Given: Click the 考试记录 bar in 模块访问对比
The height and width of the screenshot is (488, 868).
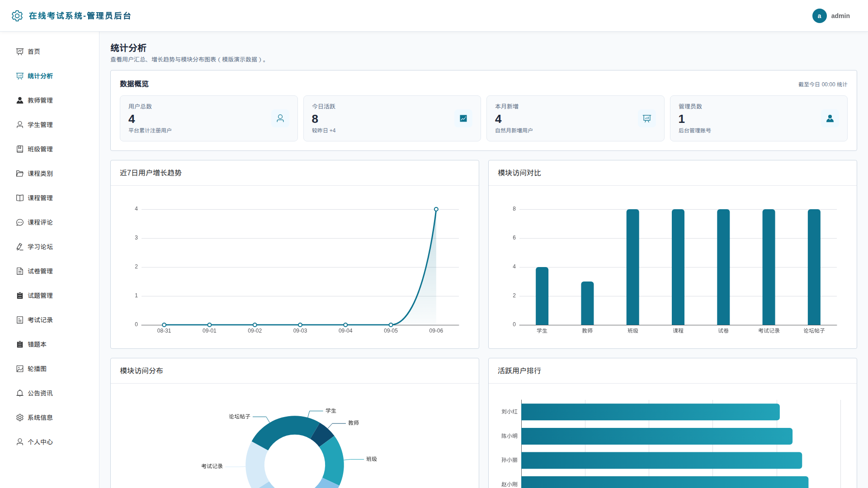Looking at the screenshot, I should click(x=769, y=267).
